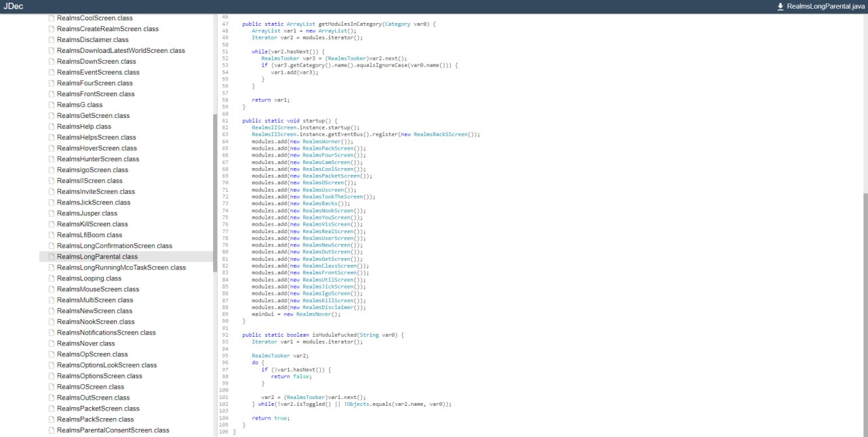
Task: Open RealmsGetScreen.class in the file list
Action: tap(94, 116)
